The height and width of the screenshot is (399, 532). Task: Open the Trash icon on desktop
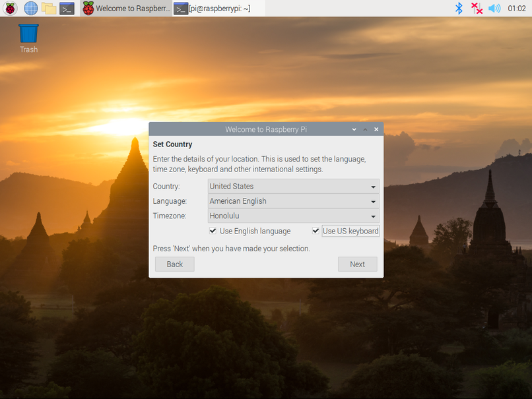tap(28, 38)
